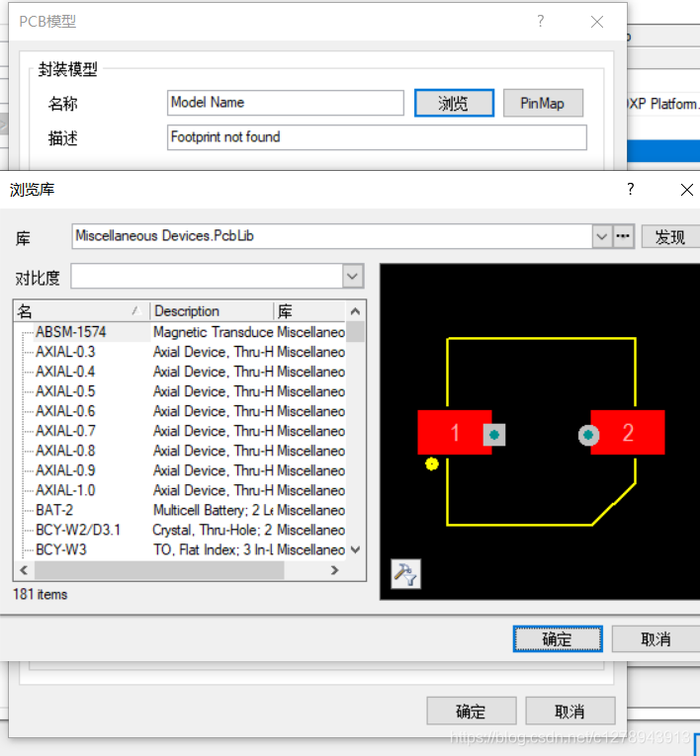This screenshot has width=700, height=756.
Task: Click horizontal scrollbar right arrow in list
Action: click(x=334, y=570)
